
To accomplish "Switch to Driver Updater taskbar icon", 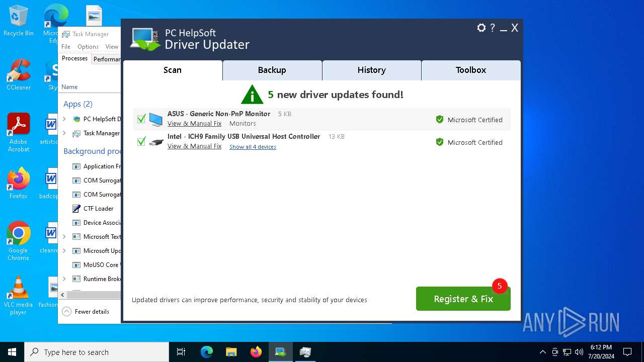I will 281,352.
